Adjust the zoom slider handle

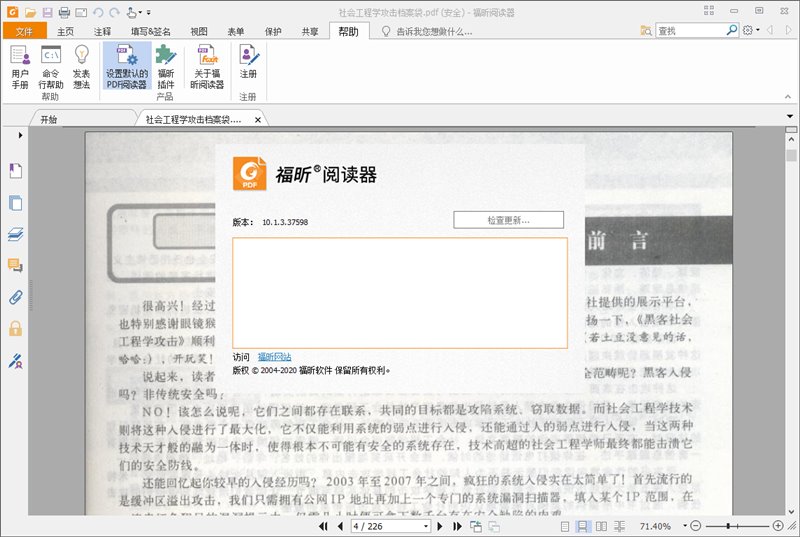coord(729,526)
